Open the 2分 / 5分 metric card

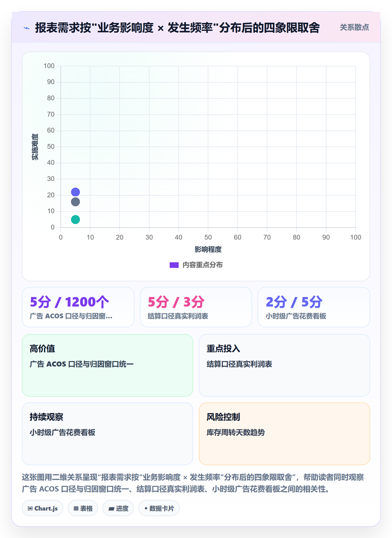click(x=314, y=307)
